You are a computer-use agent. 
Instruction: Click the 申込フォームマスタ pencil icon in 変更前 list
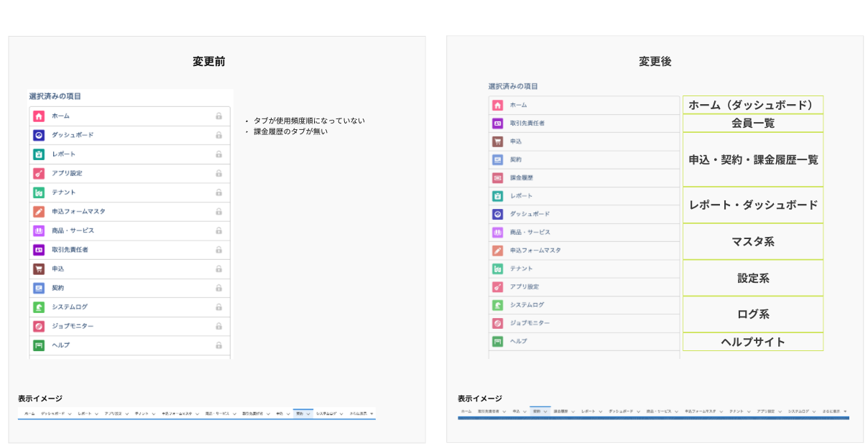pos(39,212)
